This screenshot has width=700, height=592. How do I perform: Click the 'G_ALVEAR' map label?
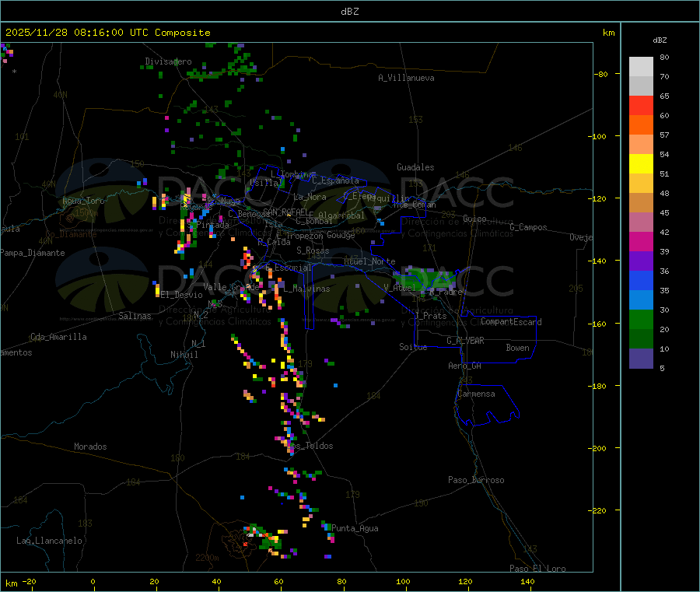[x=465, y=341]
